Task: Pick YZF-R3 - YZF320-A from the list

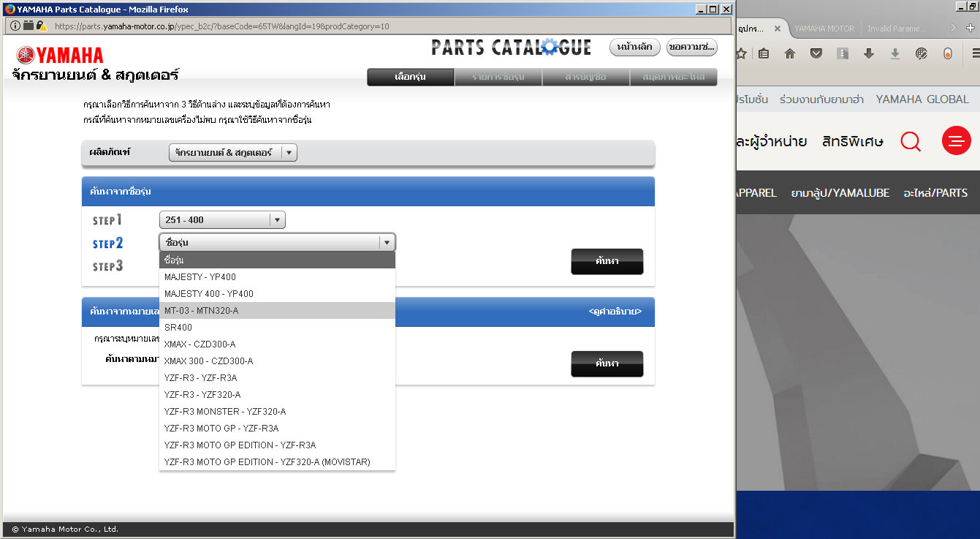Action: coord(277,395)
